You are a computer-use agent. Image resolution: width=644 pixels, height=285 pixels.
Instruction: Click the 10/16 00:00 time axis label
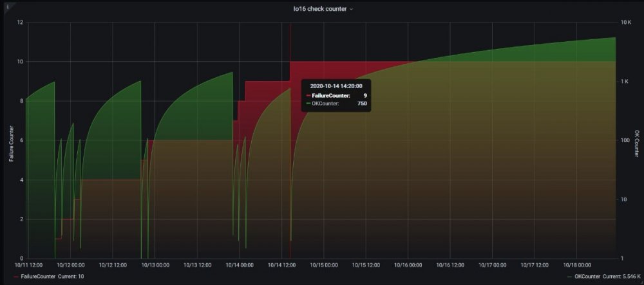click(x=408, y=264)
